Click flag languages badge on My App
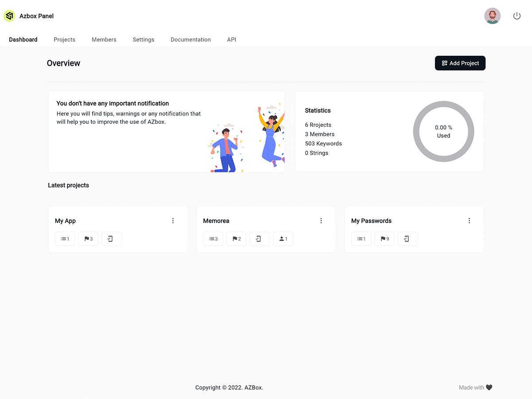The width and height of the screenshot is (532, 399). coord(88,239)
